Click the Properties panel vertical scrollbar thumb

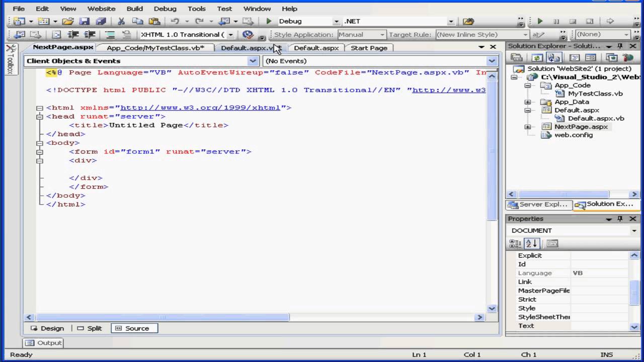point(633,293)
